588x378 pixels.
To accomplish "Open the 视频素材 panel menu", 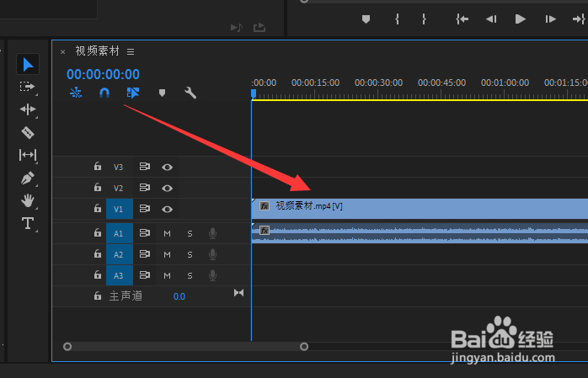I will [131, 51].
